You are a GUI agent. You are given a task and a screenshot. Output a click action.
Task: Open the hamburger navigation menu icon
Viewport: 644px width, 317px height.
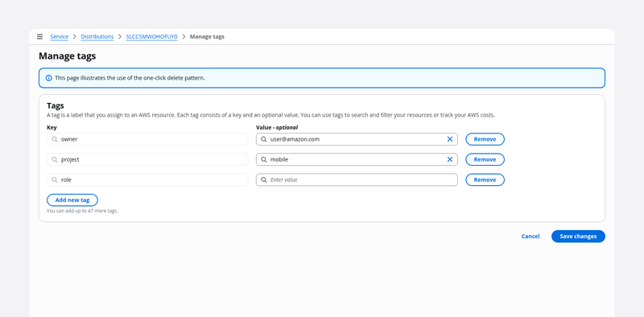tap(39, 36)
